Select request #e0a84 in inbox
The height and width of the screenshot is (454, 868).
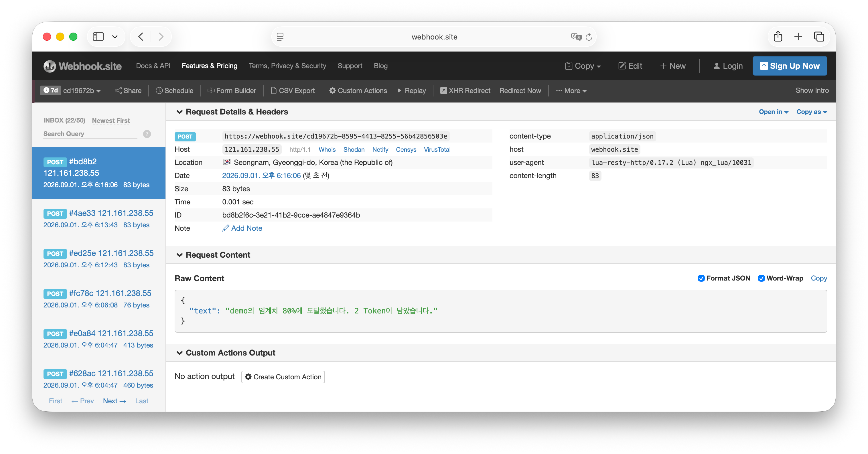99,339
